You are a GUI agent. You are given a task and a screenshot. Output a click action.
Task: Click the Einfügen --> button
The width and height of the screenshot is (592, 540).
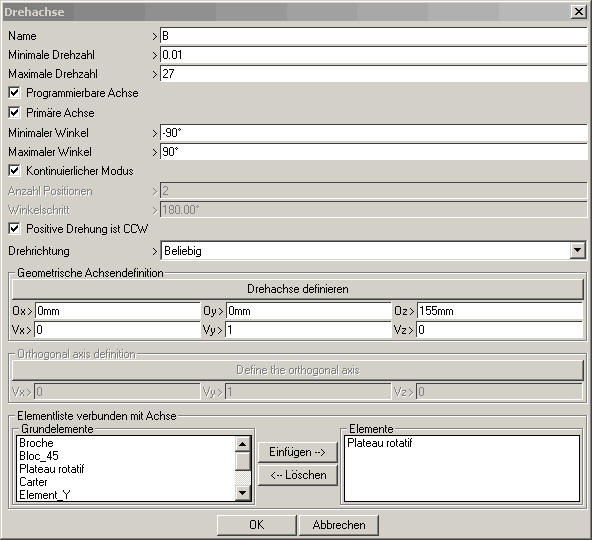(x=298, y=452)
